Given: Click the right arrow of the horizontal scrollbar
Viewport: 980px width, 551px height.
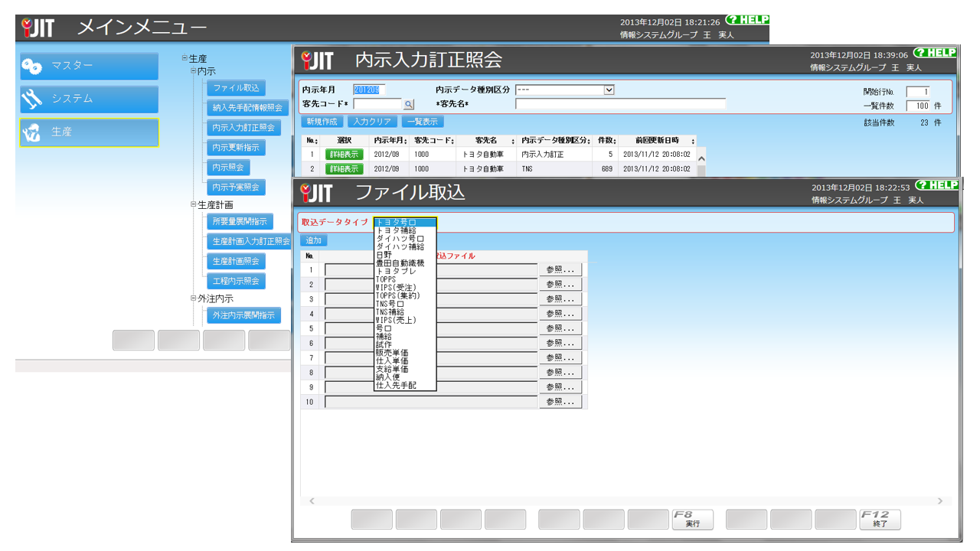Looking at the screenshot, I should click(940, 501).
